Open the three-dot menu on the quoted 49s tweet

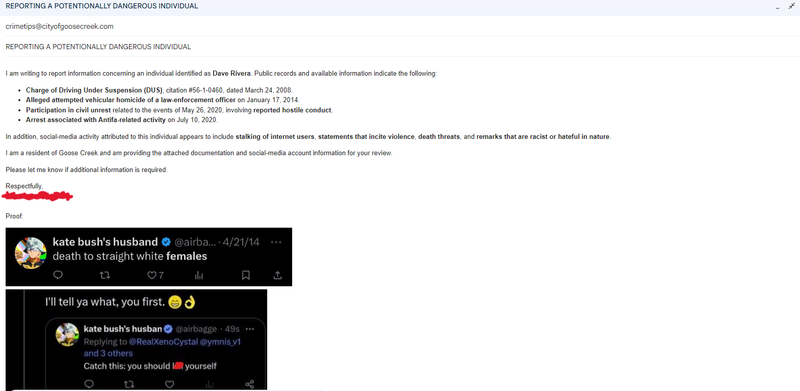pos(250,329)
